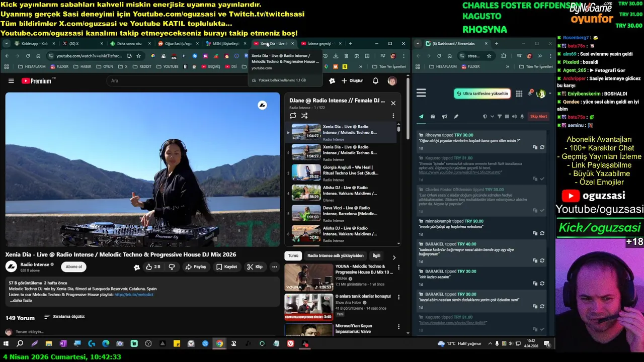The image size is (644, 362).
Task: Select Tümü filter chip
Action: tap(293, 256)
